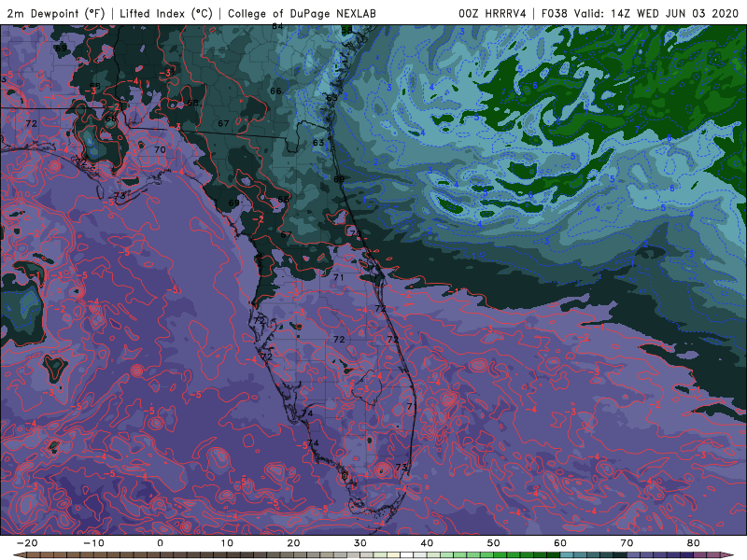Viewport: 747px width, 560px height.
Task: Click the '10' colorbar label
Action: [x=227, y=543]
